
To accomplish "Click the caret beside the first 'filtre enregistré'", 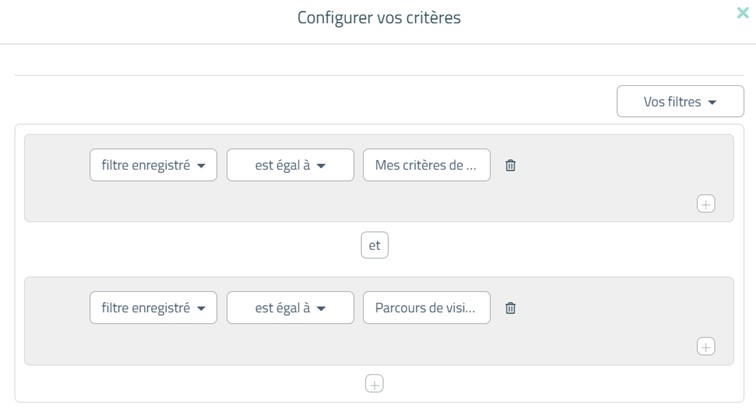I will 201,166.
